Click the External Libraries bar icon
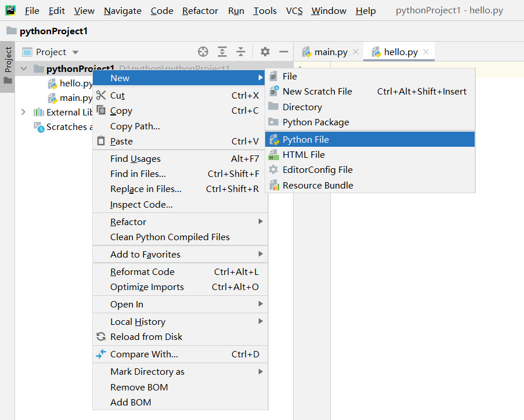 click(x=39, y=112)
